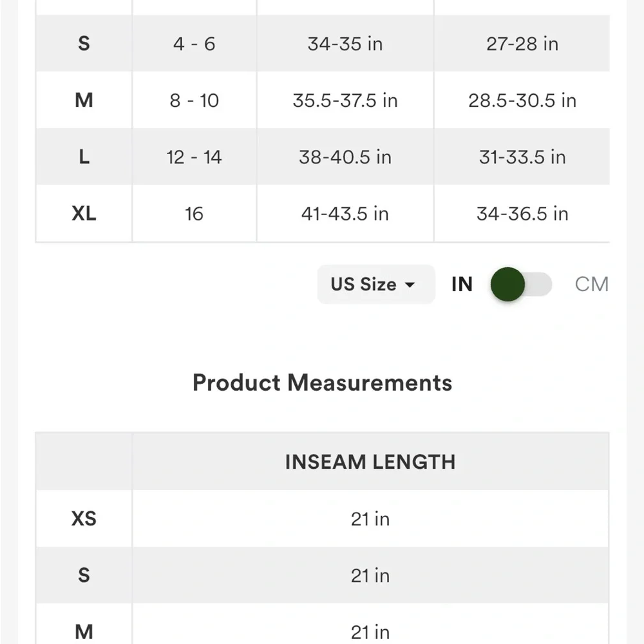Click the 34-35 in measurement cell

345,44
